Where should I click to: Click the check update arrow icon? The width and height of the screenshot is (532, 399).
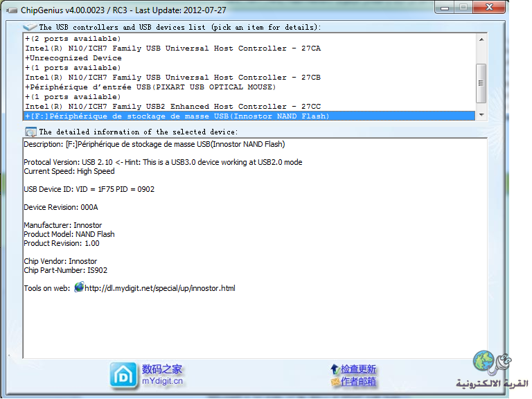click(335, 369)
